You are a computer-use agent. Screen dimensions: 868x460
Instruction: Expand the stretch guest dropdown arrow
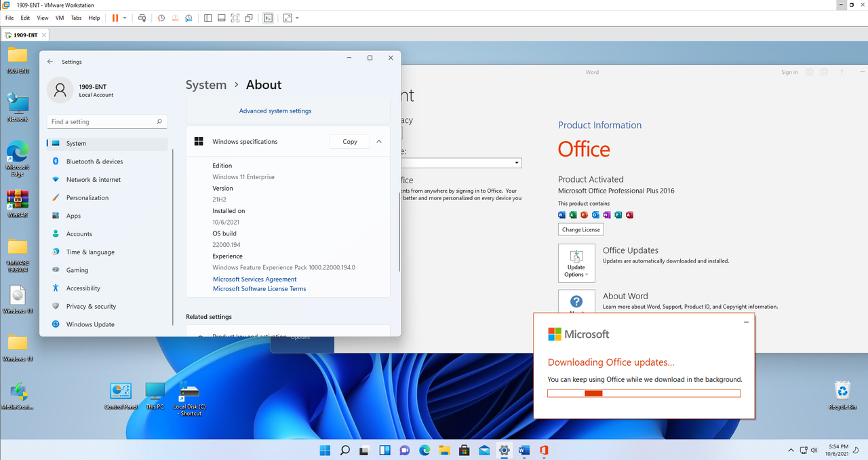(297, 18)
